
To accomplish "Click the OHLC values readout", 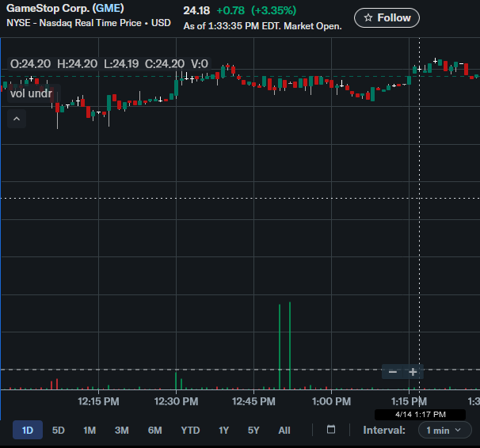I will pyautogui.click(x=109, y=64).
